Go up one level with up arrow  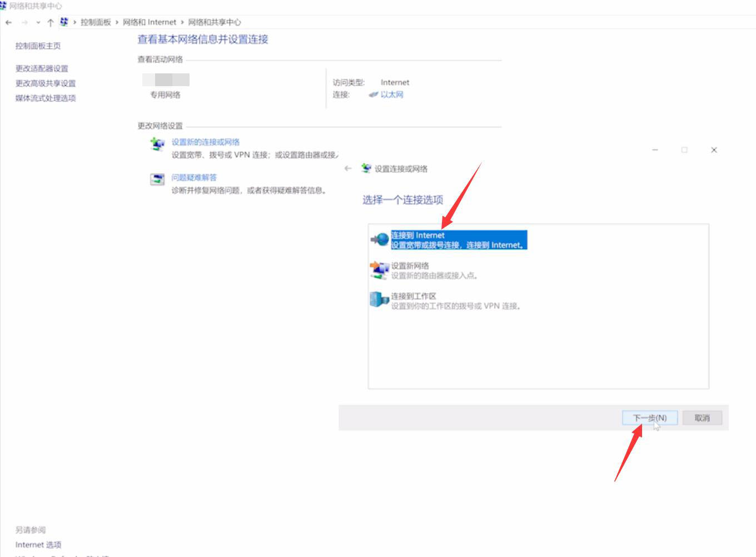(50, 22)
